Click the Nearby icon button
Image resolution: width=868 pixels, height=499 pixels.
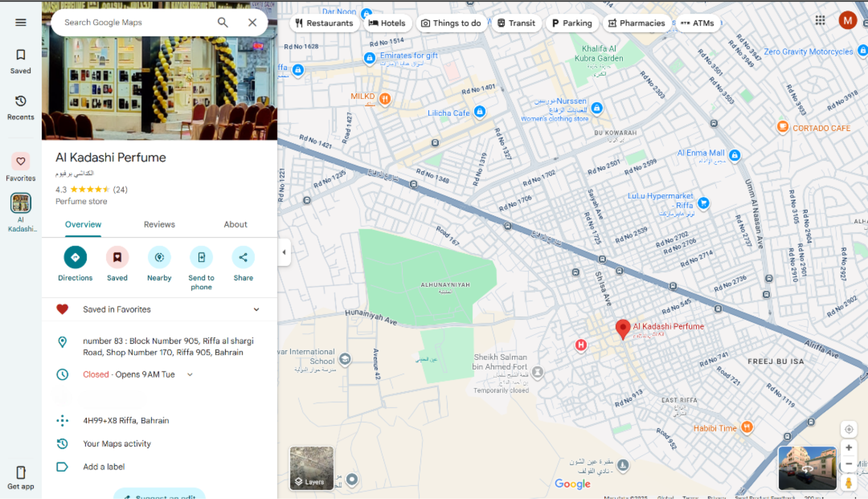point(159,257)
